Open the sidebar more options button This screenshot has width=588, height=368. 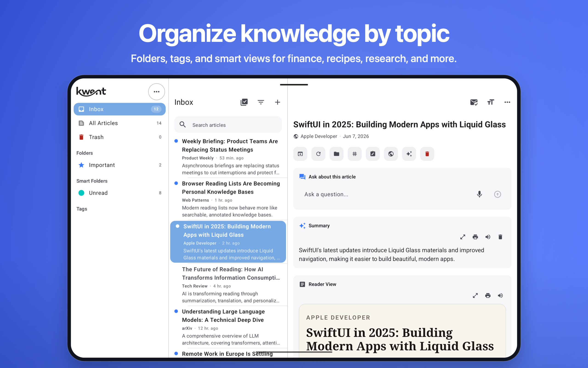pyautogui.click(x=156, y=92)
